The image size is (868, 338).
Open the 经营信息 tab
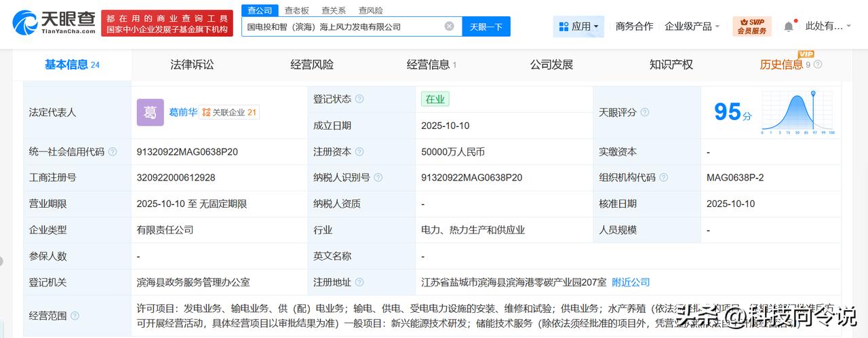point(431,64)
